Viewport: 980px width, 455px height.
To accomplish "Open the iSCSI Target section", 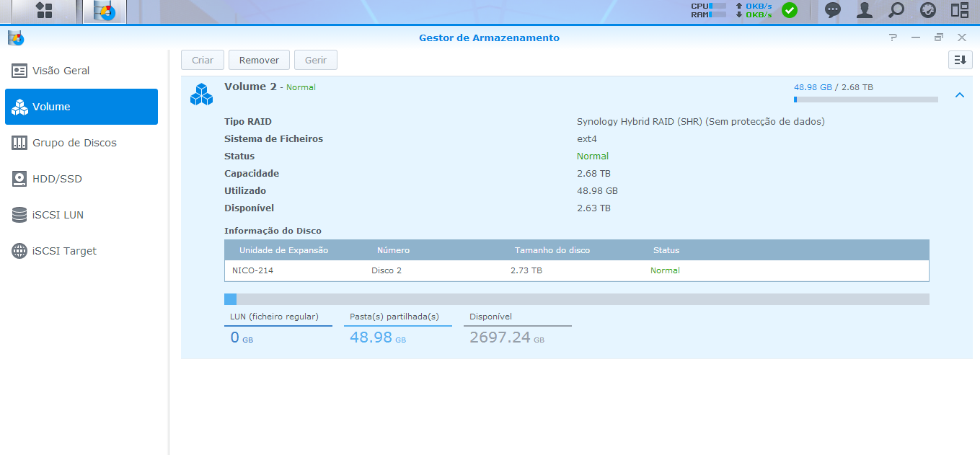I will (81, 251).
